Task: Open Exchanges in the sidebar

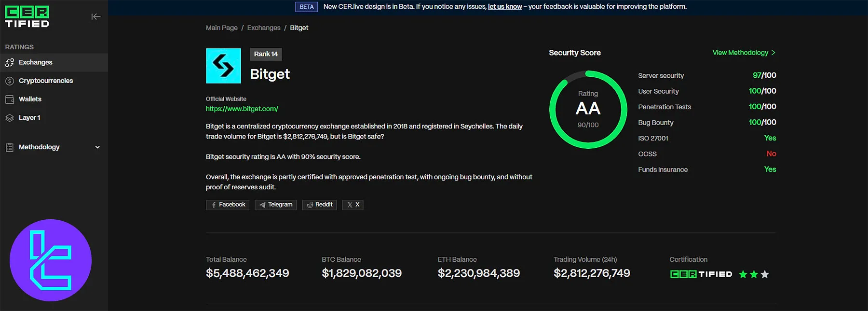Action: click(x=54, y=63)
